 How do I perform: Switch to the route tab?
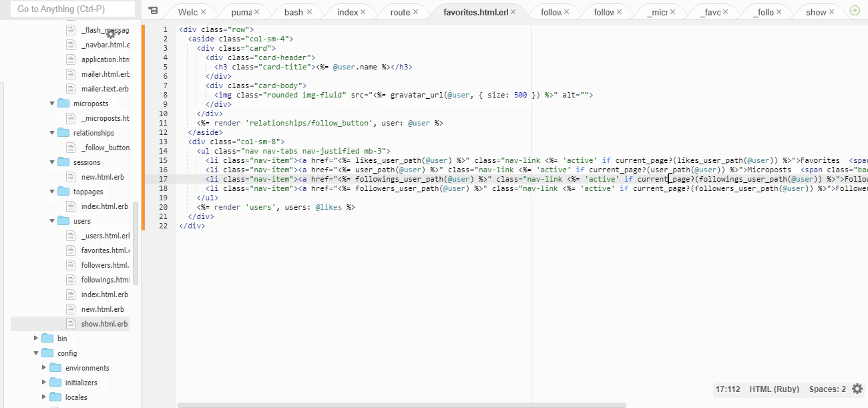[x=401, y=11]
